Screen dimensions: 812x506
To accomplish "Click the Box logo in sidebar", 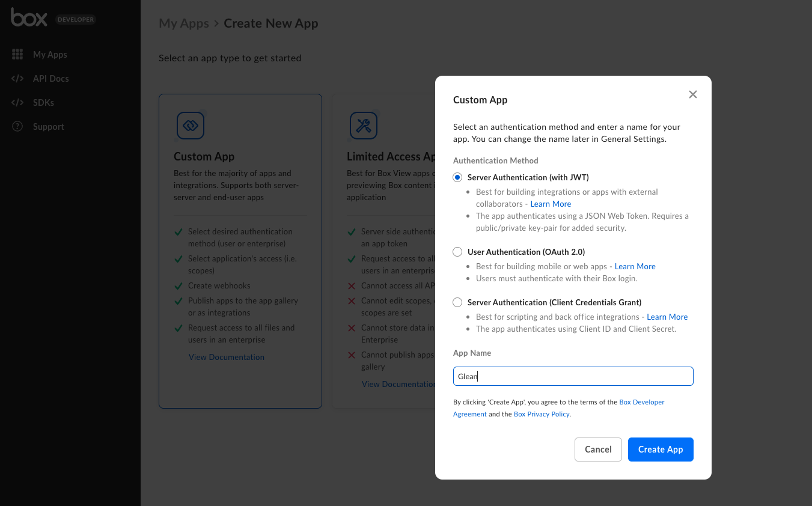I will coord(29,19).
